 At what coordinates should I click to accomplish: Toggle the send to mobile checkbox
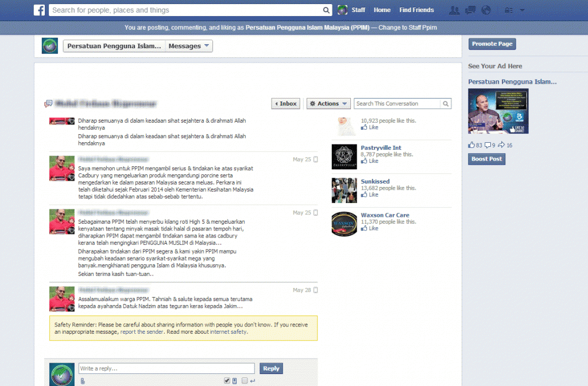tap(227, 380)
